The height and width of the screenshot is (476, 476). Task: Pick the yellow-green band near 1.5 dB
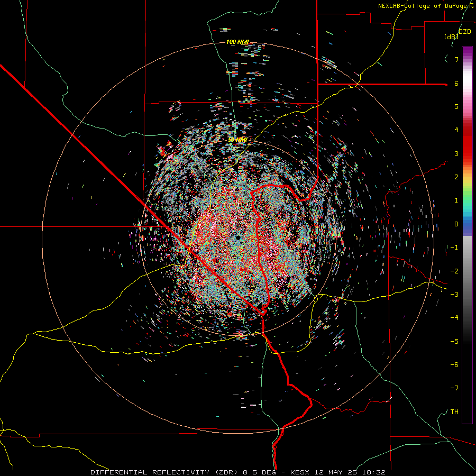(467, 188)
